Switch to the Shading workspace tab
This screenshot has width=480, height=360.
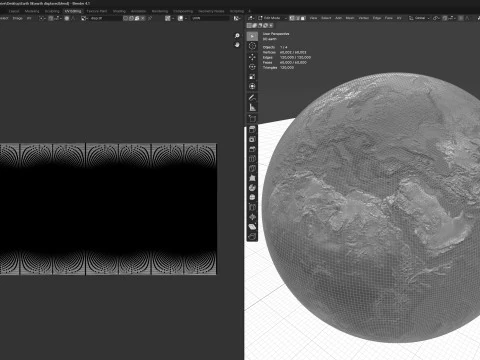[119, 11]
